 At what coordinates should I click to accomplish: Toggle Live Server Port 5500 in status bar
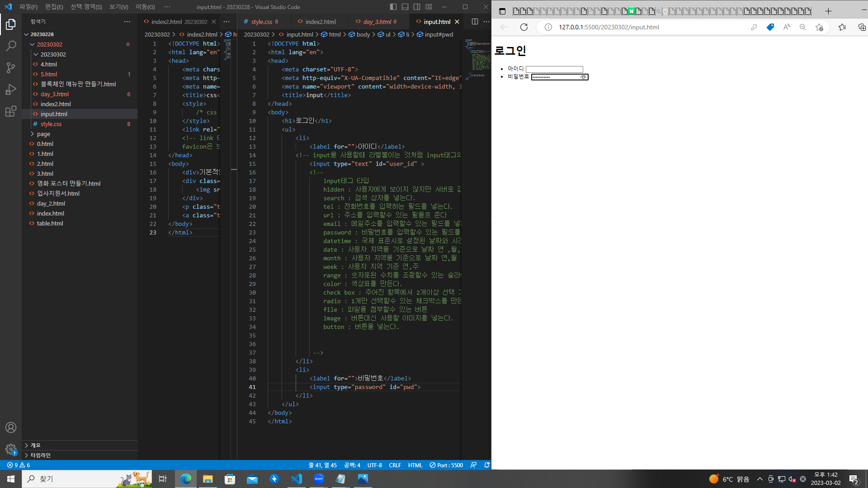click(446, 465)
